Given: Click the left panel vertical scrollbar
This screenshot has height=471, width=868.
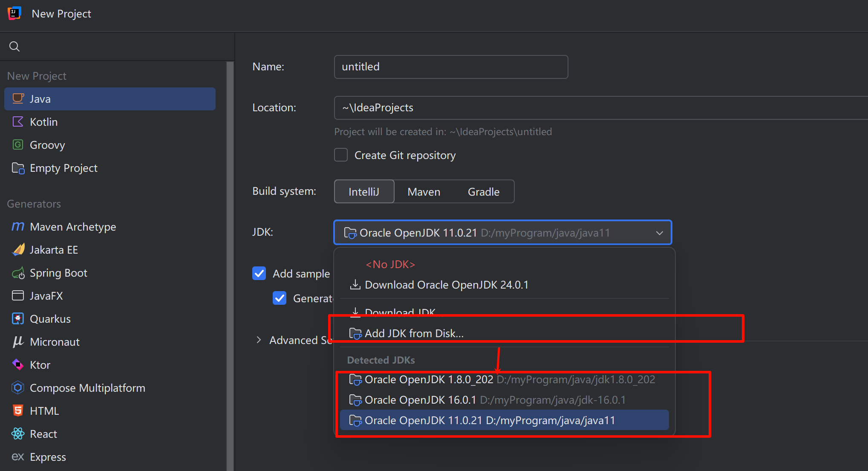Looking at the screenshot, I should (230, 264).
